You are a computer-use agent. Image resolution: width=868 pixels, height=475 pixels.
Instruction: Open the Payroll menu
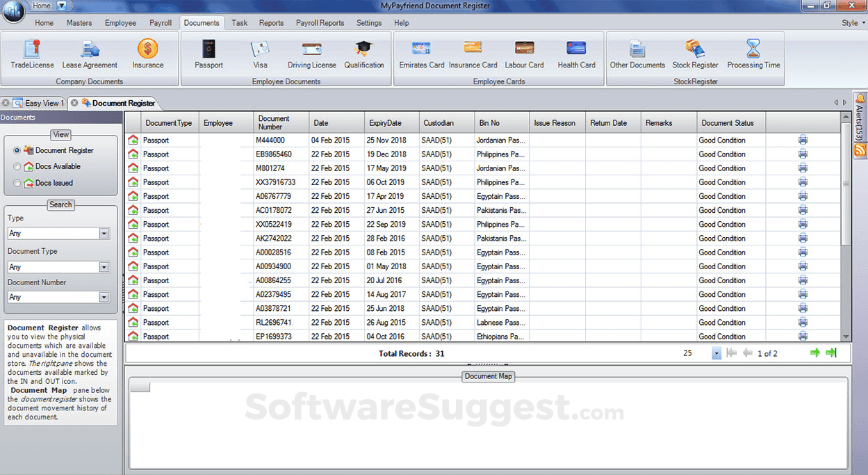point(161,23)
